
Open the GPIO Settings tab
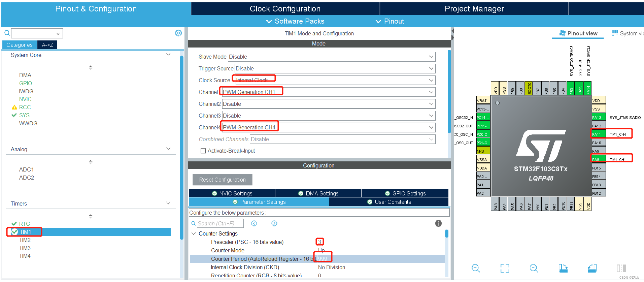point(405,193)
